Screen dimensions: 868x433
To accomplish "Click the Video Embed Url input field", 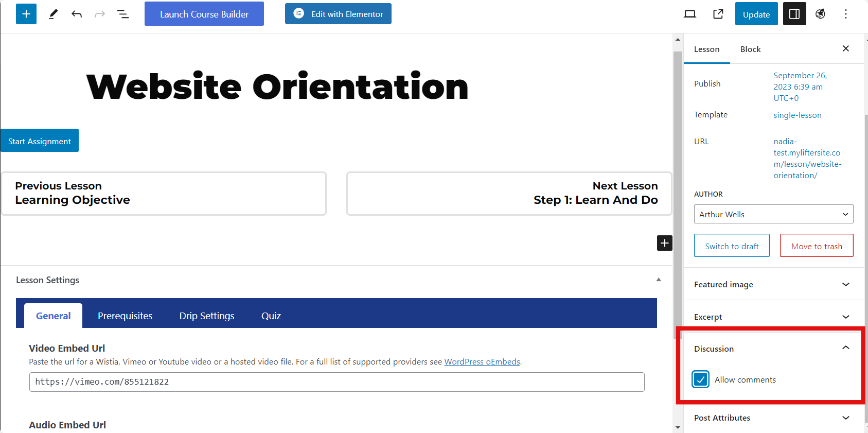I will tap(337, 382).
